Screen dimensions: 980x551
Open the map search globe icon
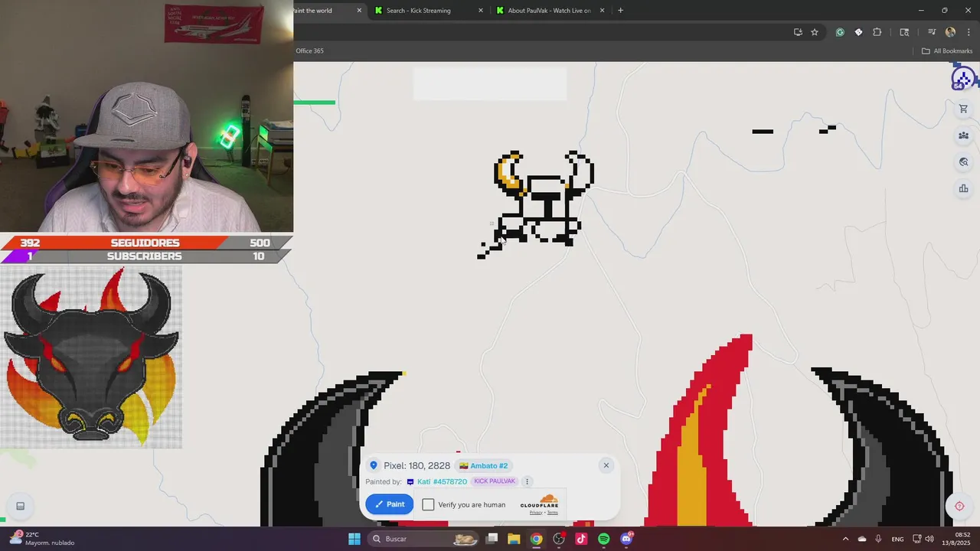point(963,162)
